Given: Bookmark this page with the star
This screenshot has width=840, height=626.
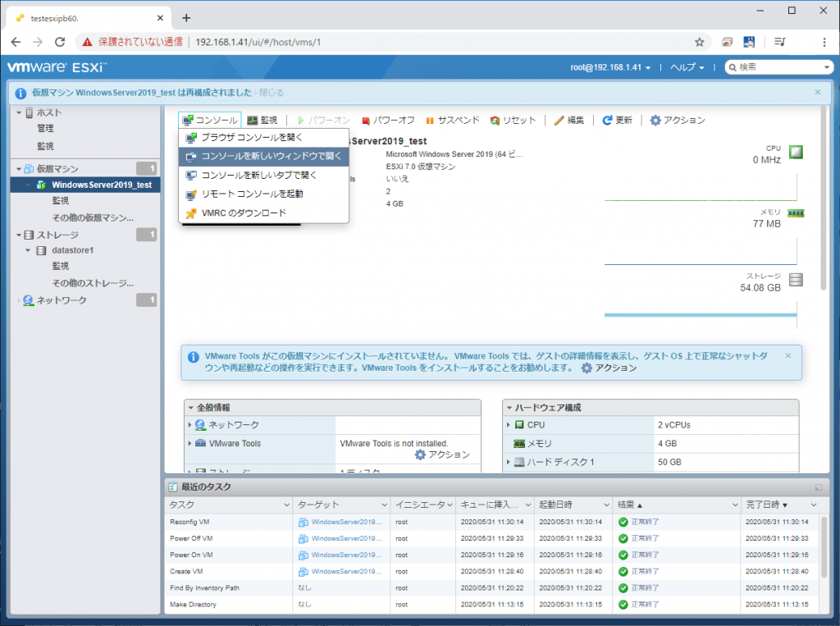Looking at the screenshot, I should 699,42.
